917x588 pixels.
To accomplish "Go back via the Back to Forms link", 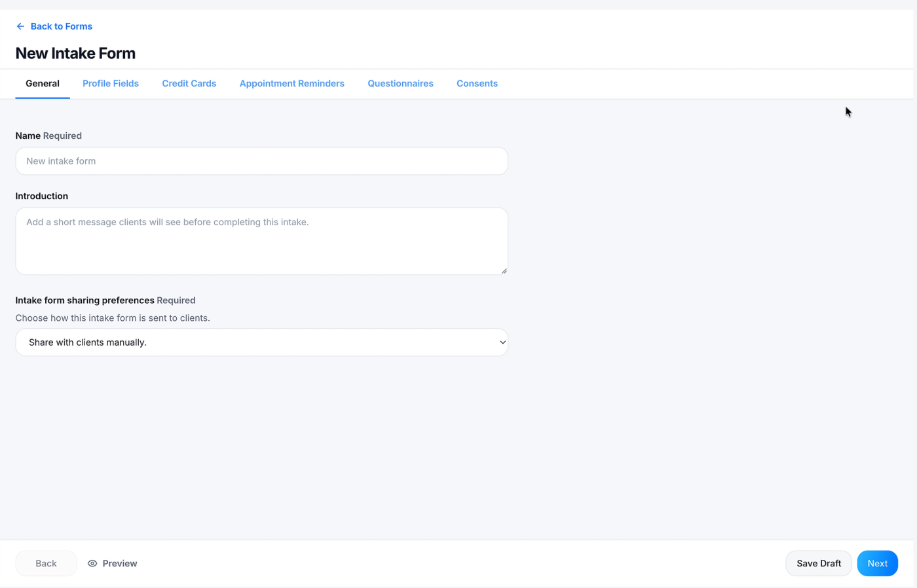I will tap(54, 26).
